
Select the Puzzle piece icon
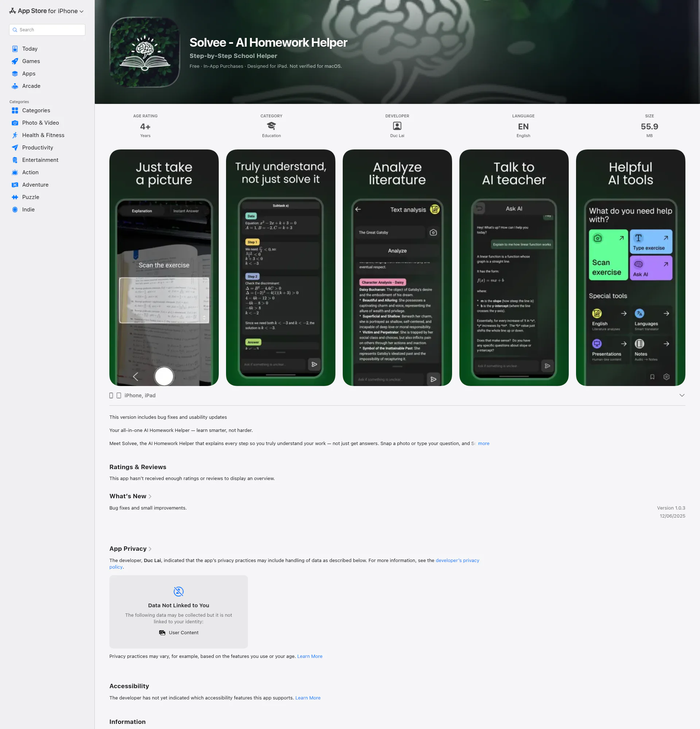coord(15,197)
